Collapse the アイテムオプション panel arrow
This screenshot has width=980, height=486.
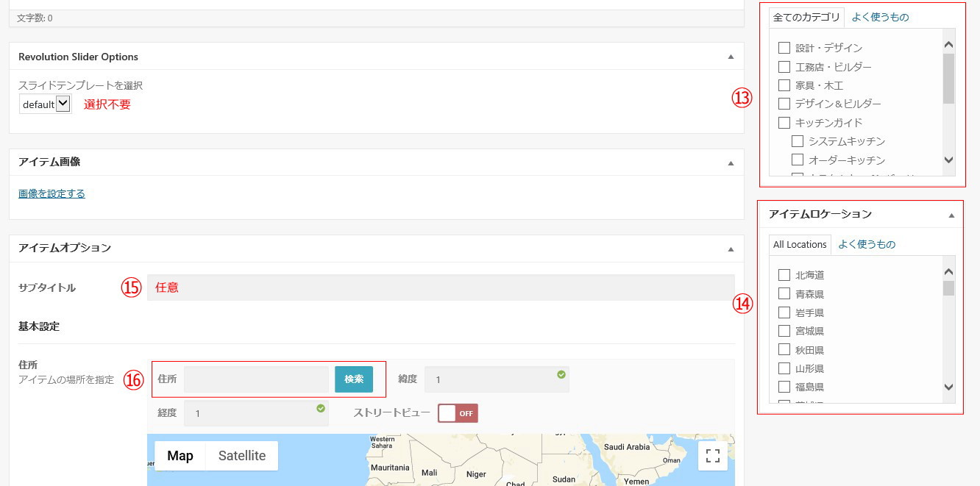tap(731, 249)
